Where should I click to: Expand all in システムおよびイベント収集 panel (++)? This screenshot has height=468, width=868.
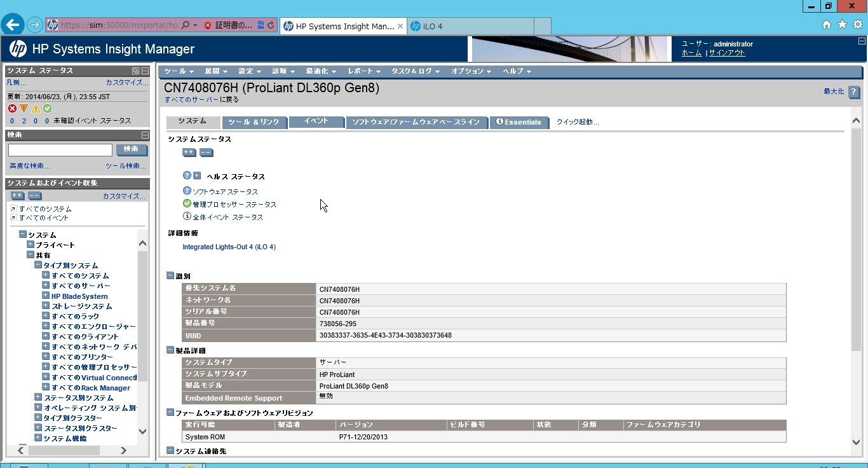17,196
